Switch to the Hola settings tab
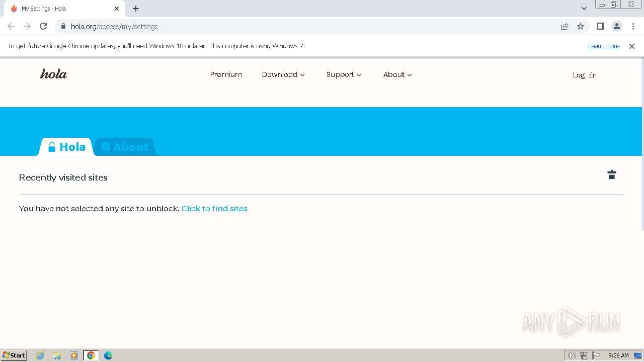This screenshot has width=644, height=362. click(66, 147)
